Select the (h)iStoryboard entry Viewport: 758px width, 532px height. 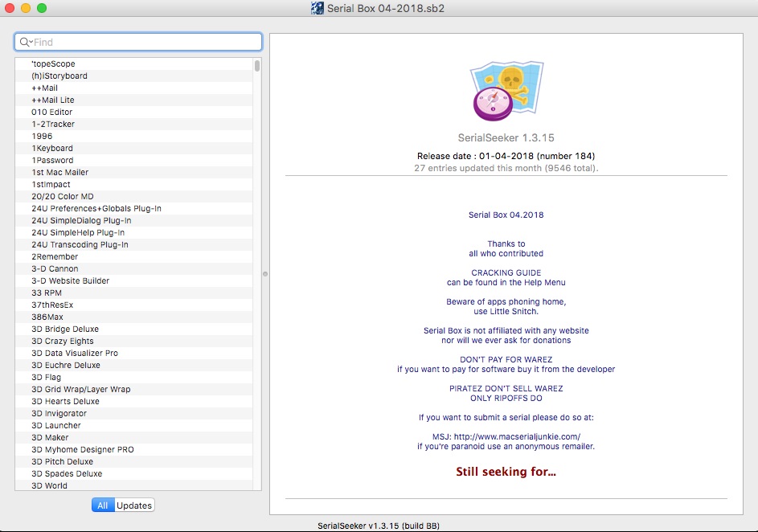point(134,76)
